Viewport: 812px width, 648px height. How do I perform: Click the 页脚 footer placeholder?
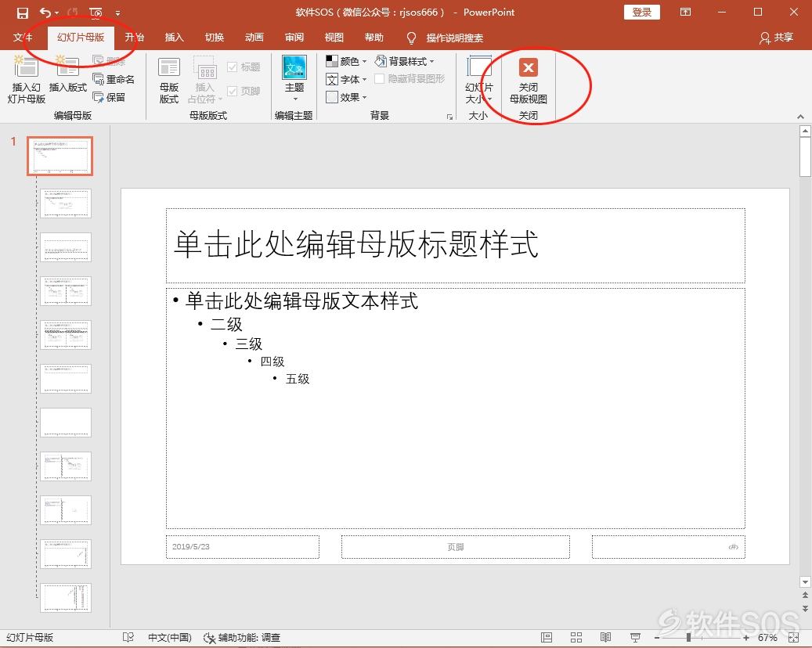(x=456, y=547)
